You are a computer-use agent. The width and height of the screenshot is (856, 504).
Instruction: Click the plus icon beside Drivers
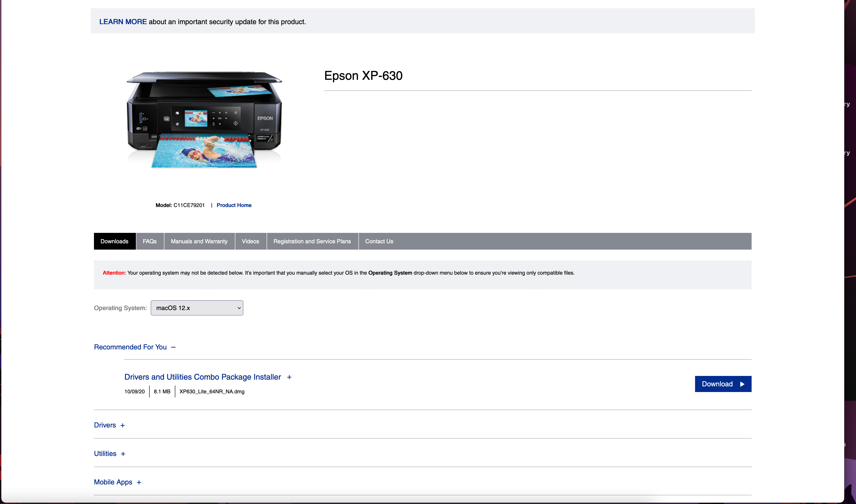123,426
